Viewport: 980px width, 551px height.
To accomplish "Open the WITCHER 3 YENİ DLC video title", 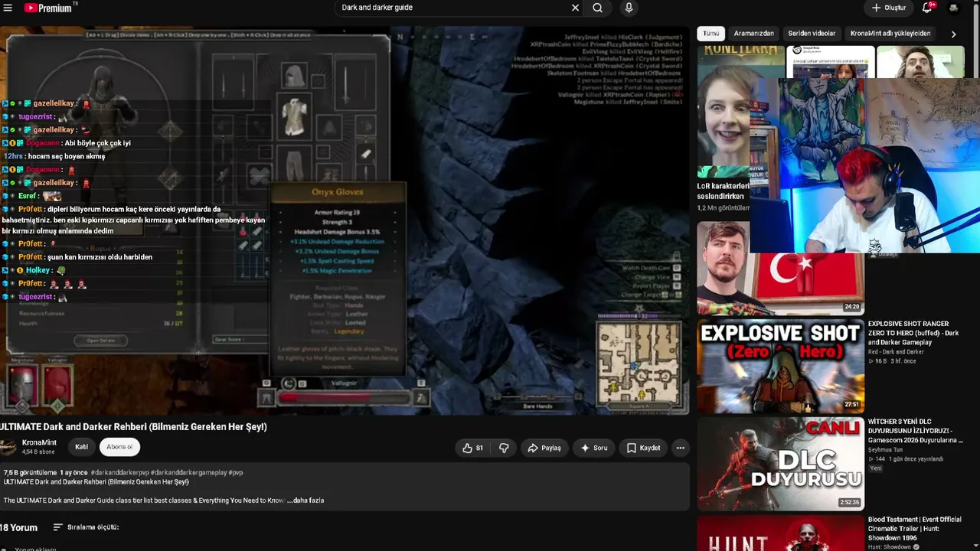I will point(916,431).
